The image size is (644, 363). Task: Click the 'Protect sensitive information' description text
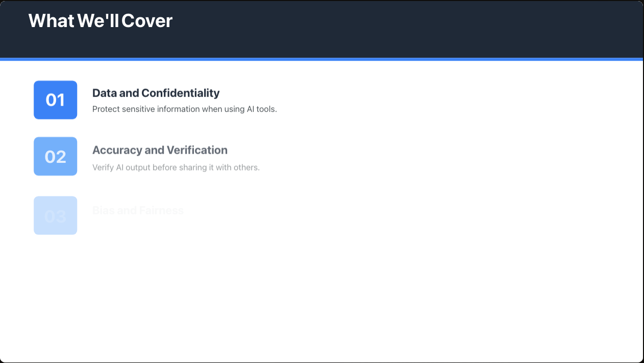coord(185,109)
